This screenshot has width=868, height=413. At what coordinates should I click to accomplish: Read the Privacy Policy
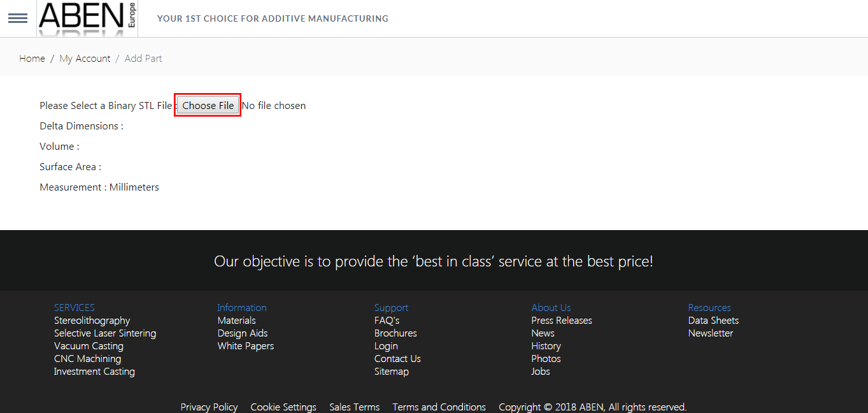pos(209,407)
